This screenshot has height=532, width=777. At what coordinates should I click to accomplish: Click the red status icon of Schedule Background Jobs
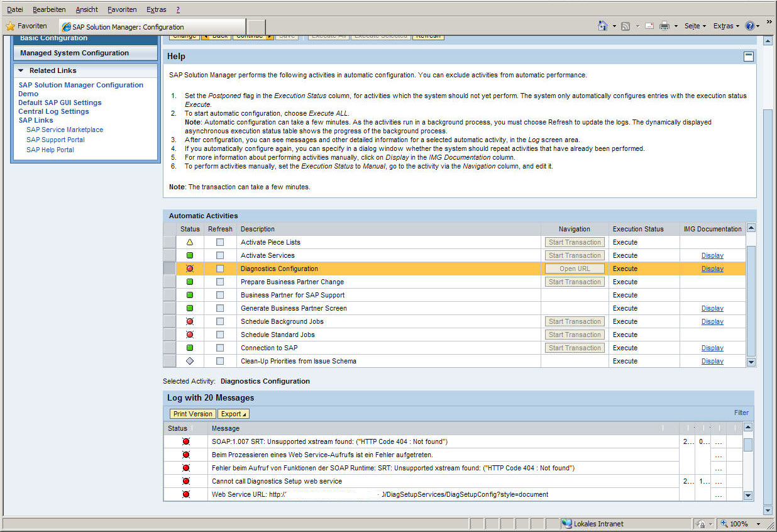tap(190, 321)
